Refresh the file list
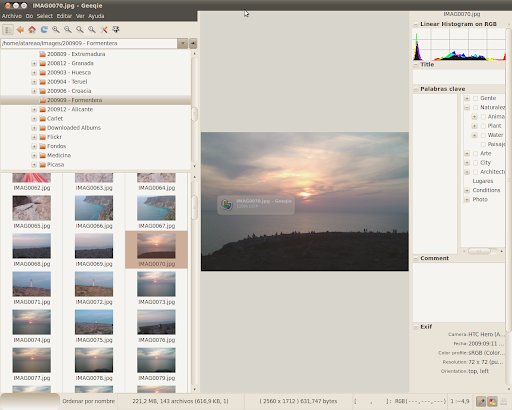Image resolution: width=512 pixels, height=410 pixels. tap(44, 30)
